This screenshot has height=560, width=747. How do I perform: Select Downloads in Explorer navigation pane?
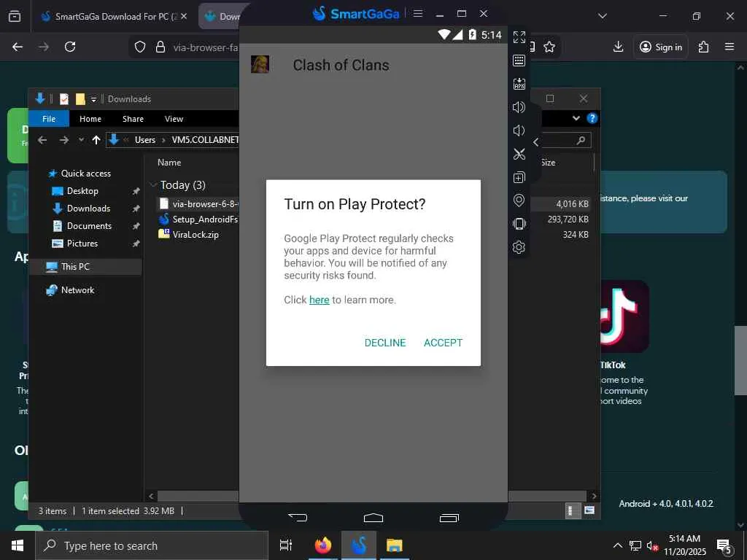tap(88, 209)
